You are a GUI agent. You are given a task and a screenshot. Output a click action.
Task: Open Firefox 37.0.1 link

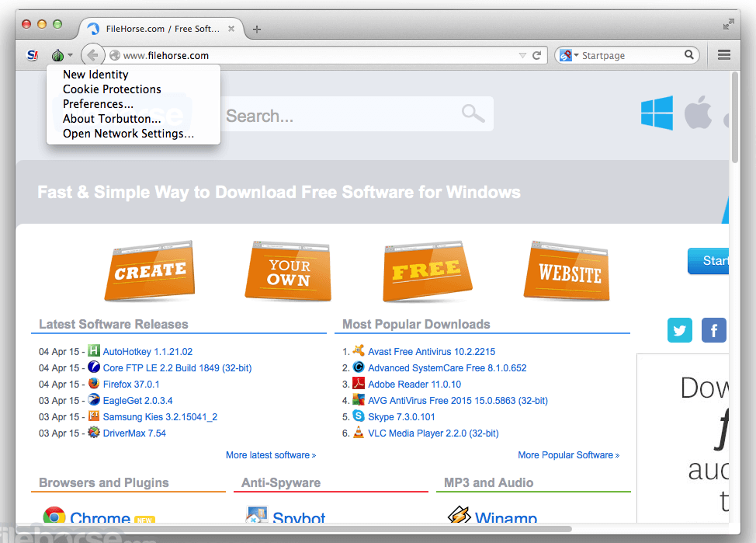coord(131,385)
